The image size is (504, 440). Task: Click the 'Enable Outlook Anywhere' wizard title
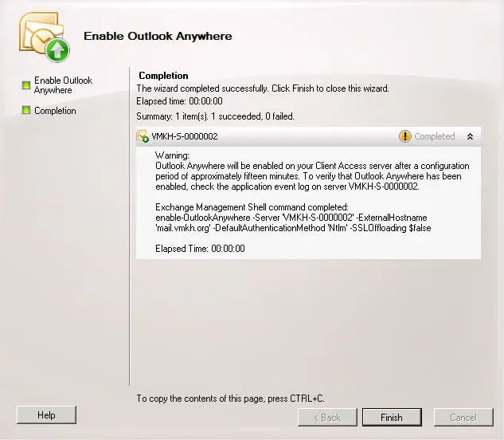click(158, 36)
